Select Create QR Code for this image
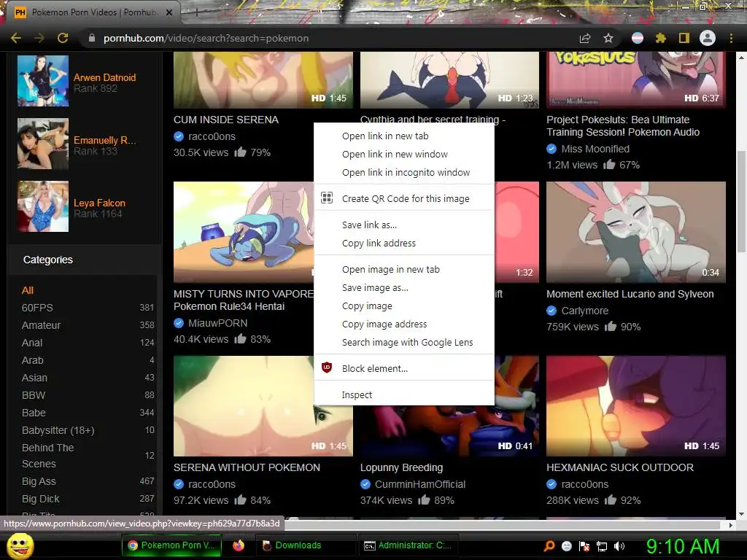747x560 pixels. point(404,198)
